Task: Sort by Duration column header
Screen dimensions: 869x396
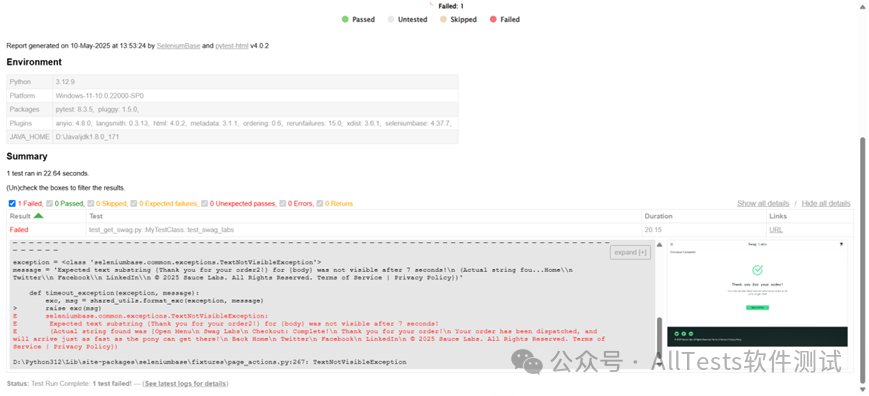Action: pos(704,216)
